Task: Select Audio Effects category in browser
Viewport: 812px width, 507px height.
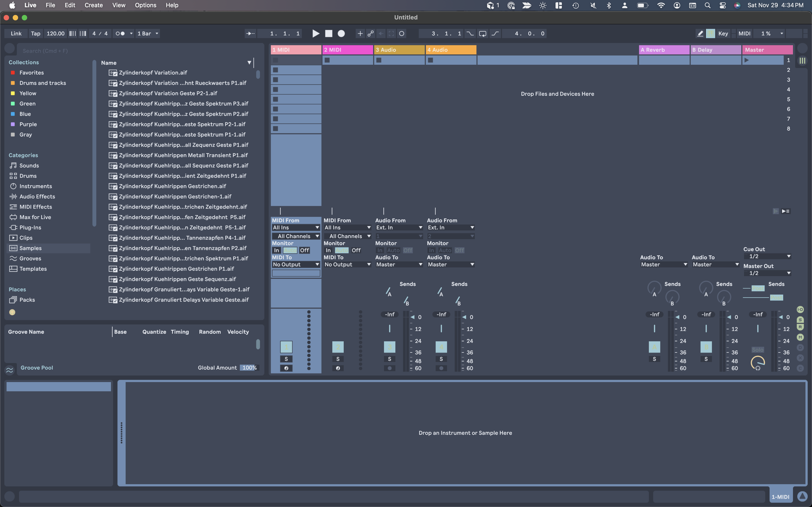Action: 37,196
